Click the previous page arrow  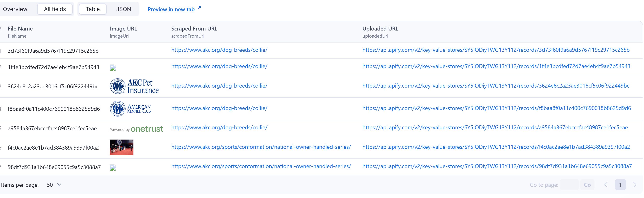tap(606, 185)
